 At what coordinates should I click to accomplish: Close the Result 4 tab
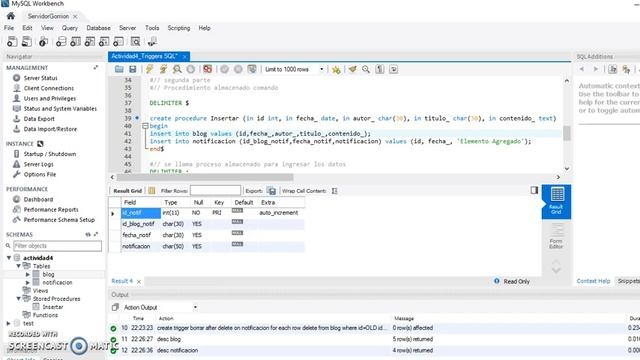139,281
